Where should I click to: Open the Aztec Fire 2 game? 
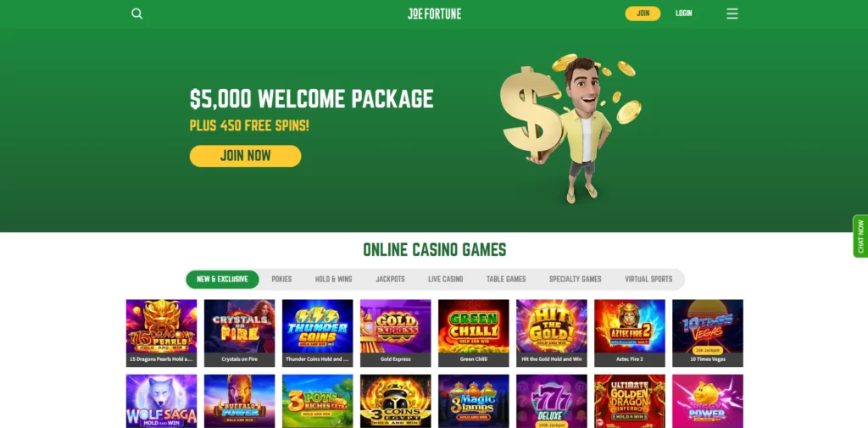click(630, 333)
